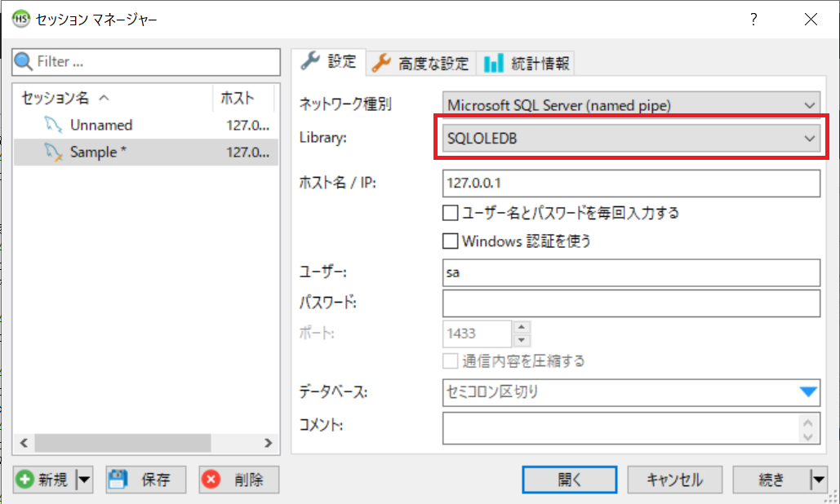The height and width of the screenshot is (504, 840).
Task: Open the 続き button dropdown arrow
Action: [819, 480]
